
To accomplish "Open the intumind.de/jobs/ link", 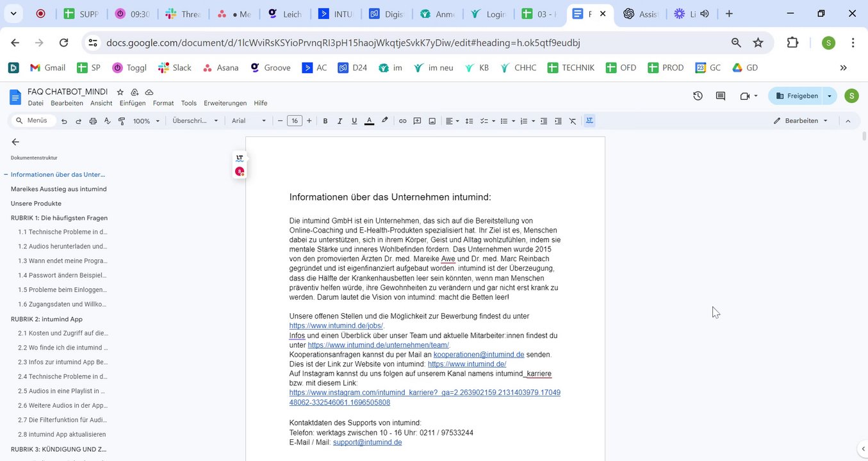I will 336,326.
